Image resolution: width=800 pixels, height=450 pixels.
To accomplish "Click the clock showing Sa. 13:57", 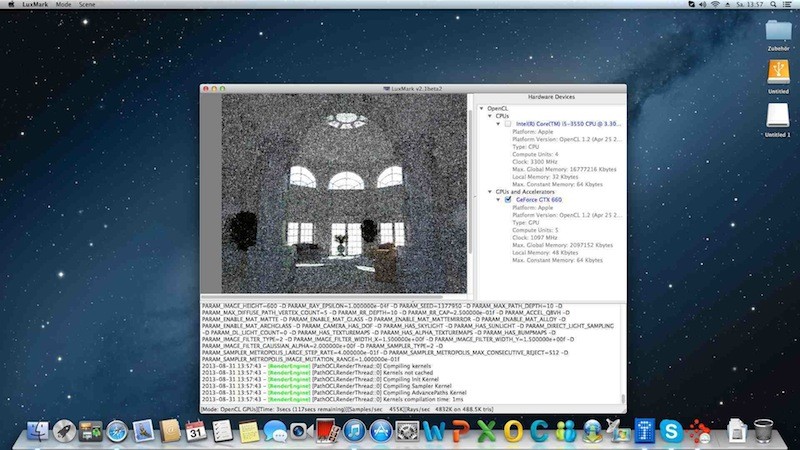I will pyautogui.click(x=749, y=4).
